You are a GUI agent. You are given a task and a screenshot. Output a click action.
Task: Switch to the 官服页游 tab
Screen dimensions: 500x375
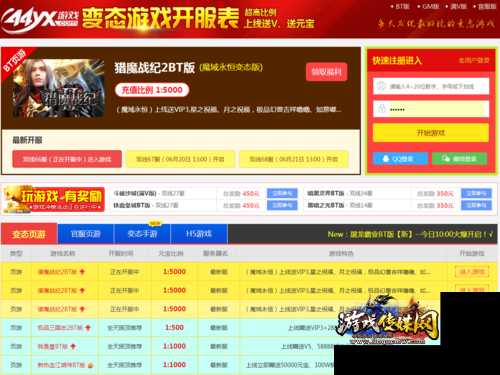[x=85, y=234]
